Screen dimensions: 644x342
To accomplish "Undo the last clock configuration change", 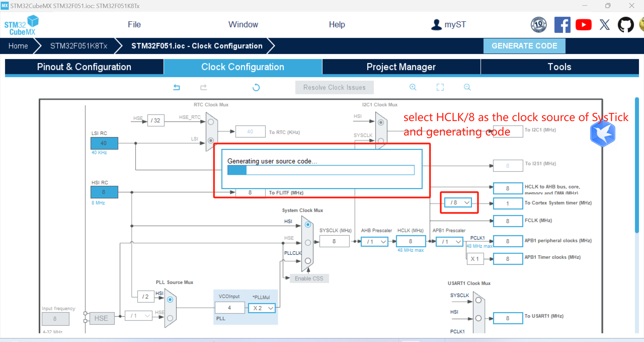I will click(177, 87).
